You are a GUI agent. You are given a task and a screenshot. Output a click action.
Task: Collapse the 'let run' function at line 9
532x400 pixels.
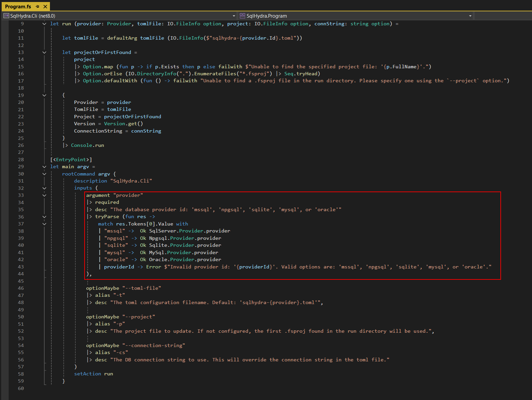[x=44, y=24]
